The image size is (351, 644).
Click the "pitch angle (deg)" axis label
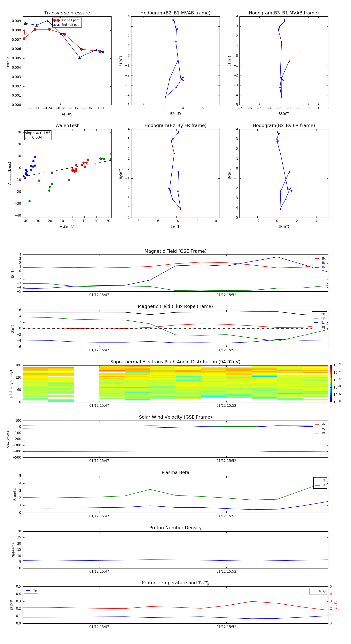11,384
